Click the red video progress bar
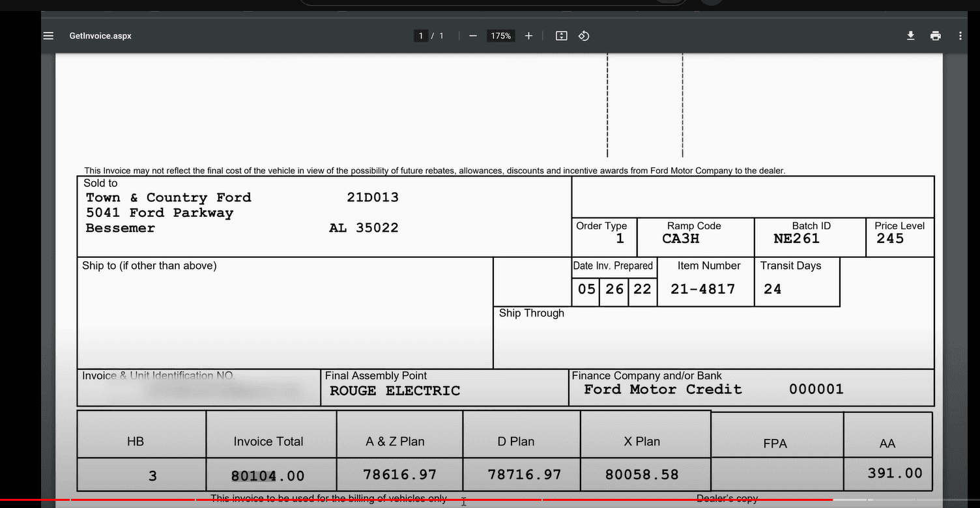This screenshot has width=980, height=508. pyautogui.click(x=417, y=500)
